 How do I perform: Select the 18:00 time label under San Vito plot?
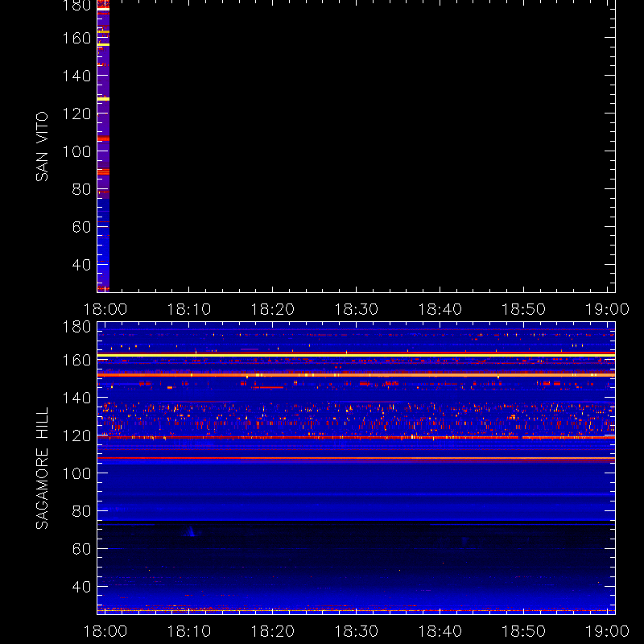point(105,309)
